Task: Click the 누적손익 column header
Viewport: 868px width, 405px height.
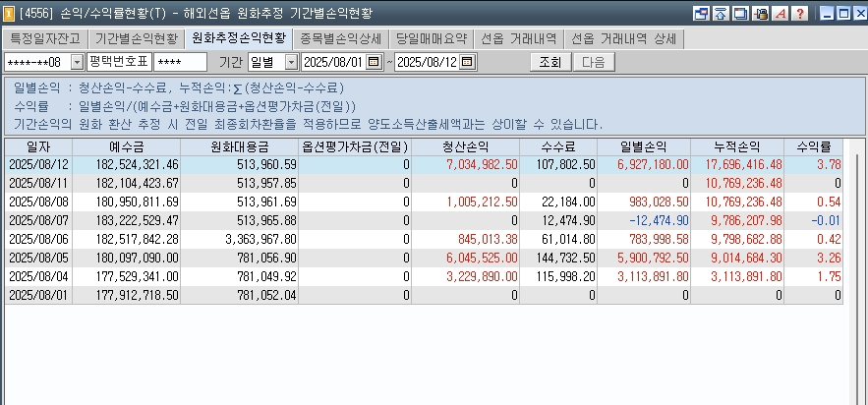Action: point(737,147)
